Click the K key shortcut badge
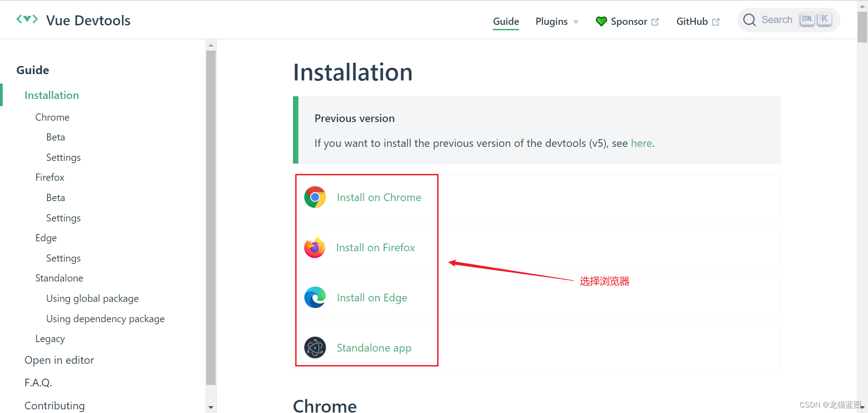Viewport: 868px width, 413px height. pos(825,19)
